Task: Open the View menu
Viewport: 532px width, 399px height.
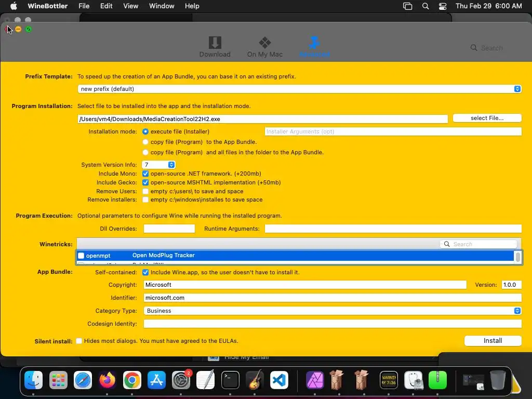Action: point(130,6)
